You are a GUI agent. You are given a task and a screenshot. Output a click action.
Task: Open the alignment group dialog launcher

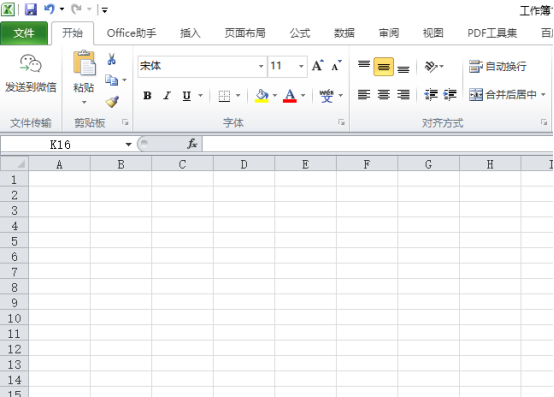[x=544, y=122]
